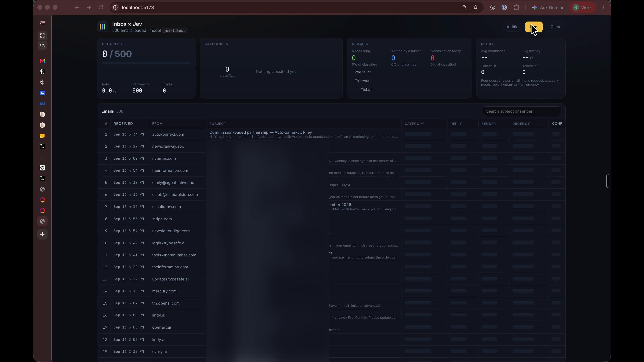Screen dimensions: 644x362
Task: Open the 1Password extension
Action: [504, 7]
